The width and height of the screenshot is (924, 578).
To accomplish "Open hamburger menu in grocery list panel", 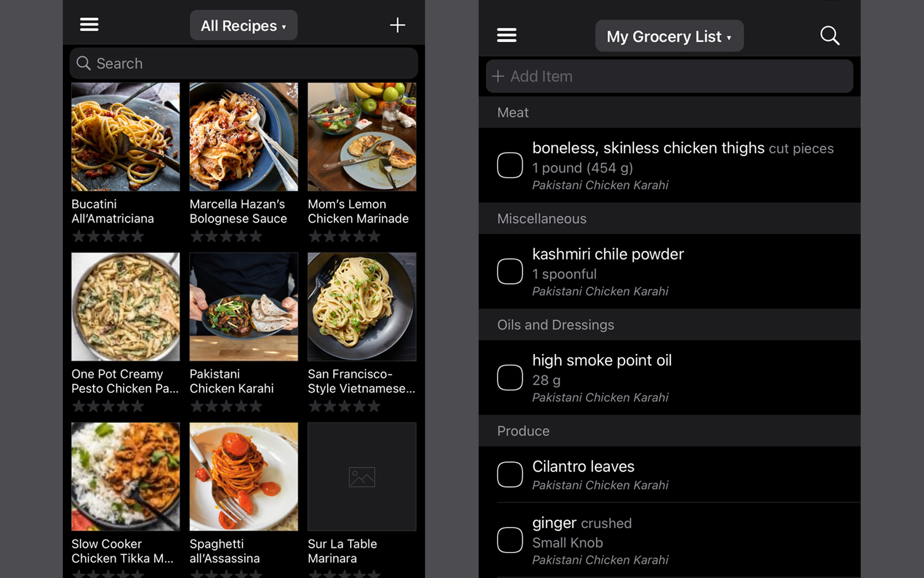I will pos(506,35).
